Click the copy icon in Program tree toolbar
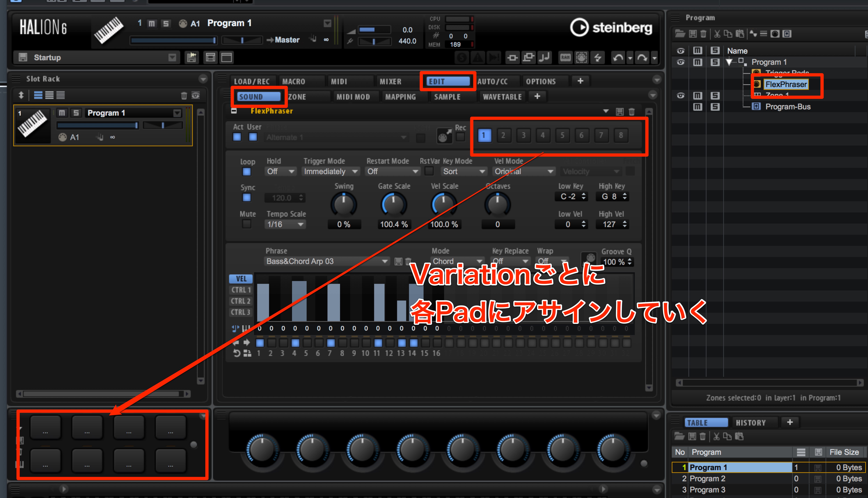 pos(728,33)
